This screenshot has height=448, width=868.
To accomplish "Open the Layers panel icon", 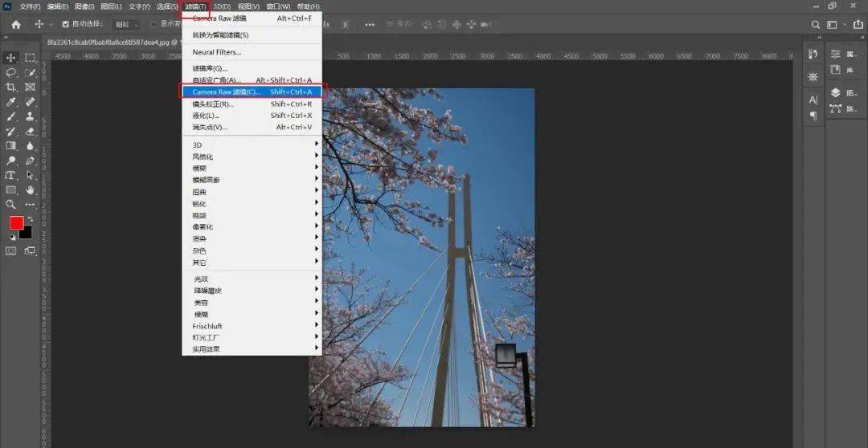I will pyautogui.click(x=835, y=93).
